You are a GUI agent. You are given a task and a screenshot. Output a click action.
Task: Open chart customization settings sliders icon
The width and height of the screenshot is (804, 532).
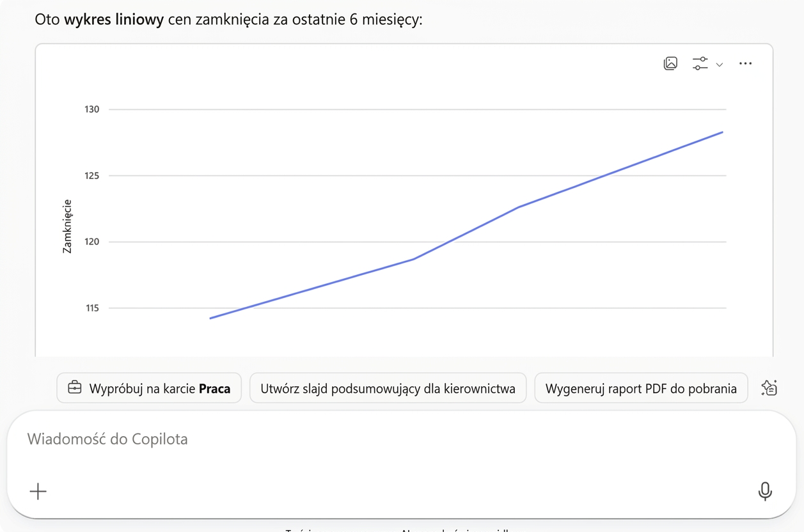[x=700, y=63]
